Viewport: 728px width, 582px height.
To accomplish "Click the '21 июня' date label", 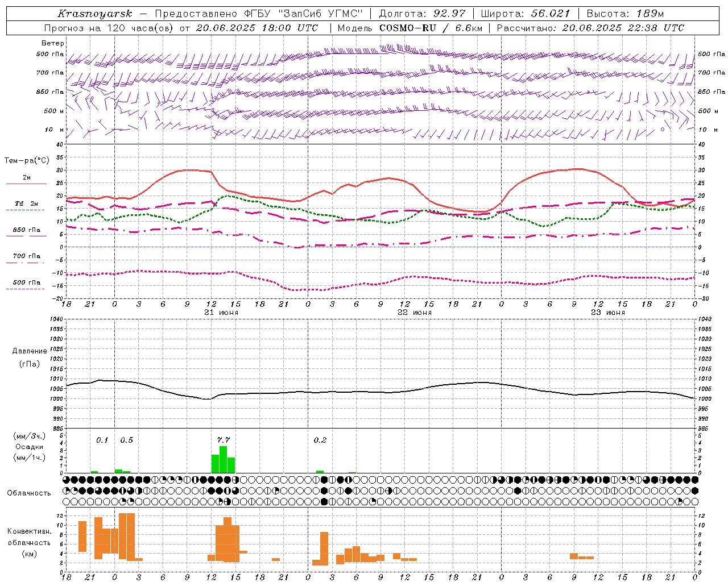I will coord(221,313).
